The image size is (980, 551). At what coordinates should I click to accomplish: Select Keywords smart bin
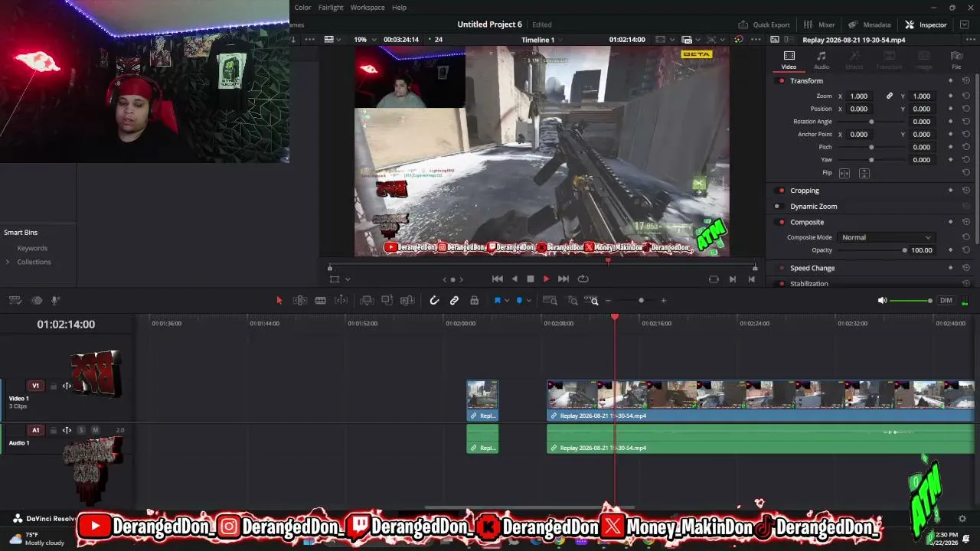coord(32,249)
